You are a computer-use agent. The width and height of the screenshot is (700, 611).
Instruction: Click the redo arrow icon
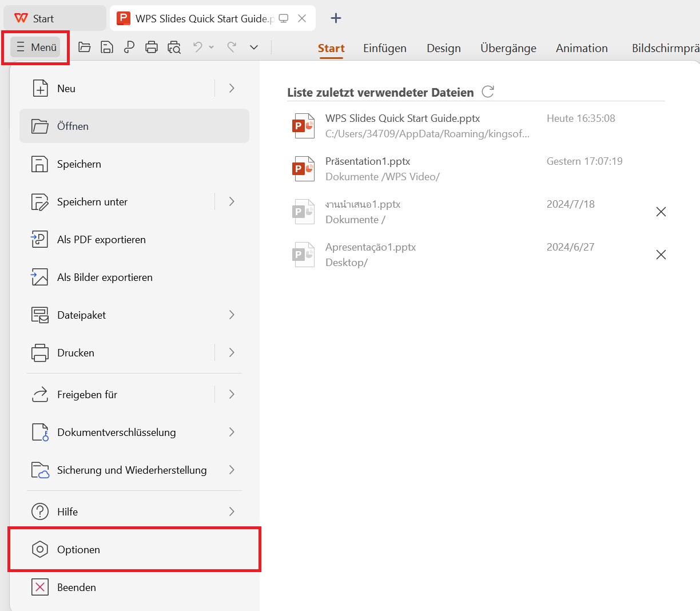pyautogui.click(x=232, y=47)
